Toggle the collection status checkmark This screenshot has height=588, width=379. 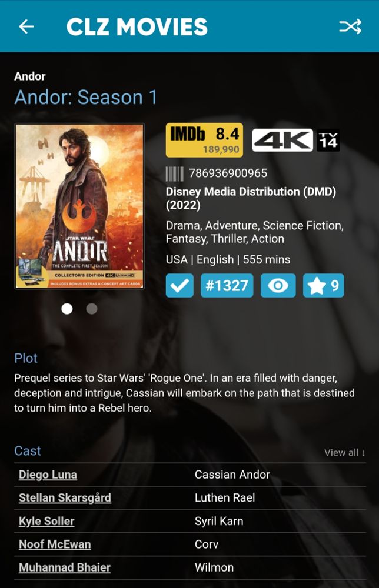[x=179, y=286]
